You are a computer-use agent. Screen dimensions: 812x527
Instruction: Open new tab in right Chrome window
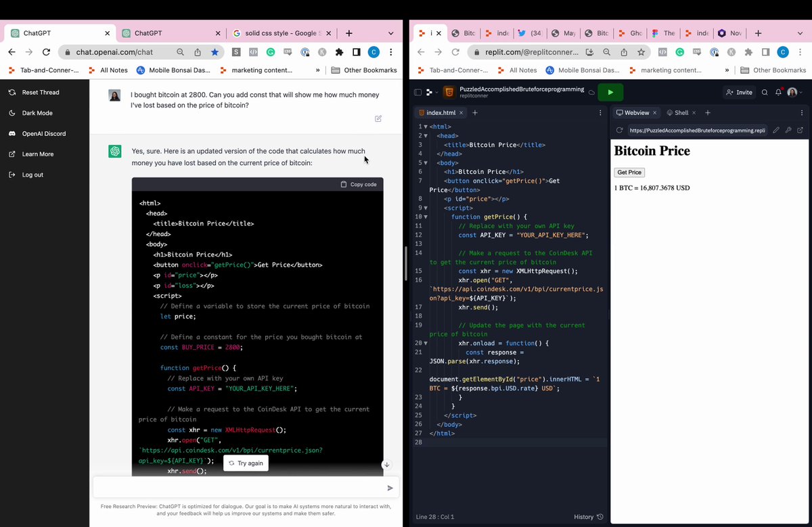click(759, 33)
